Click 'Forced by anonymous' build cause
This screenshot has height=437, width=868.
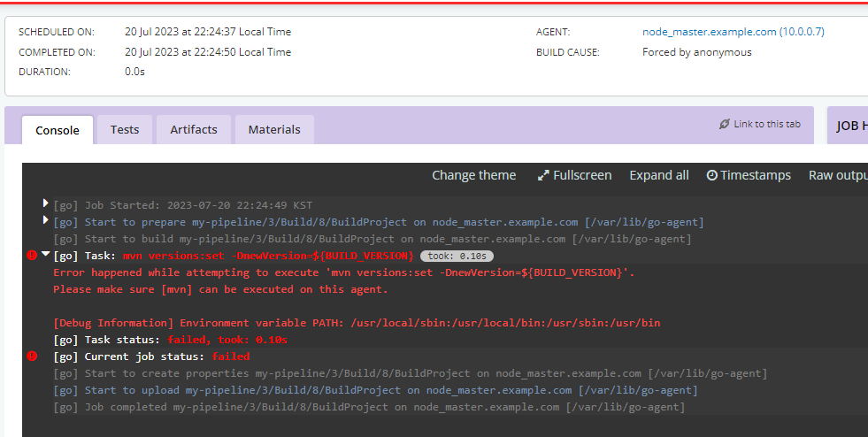[x=697, y=52]
